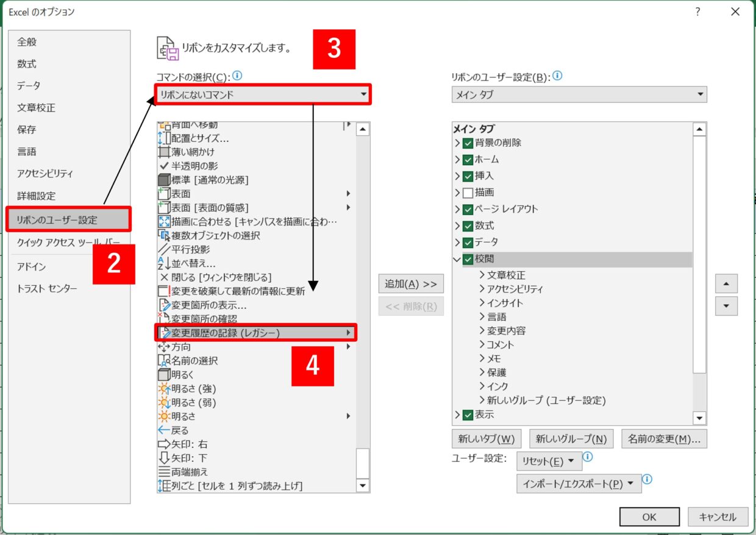756x535 pixels.
Task: Open the コマンドの選択 dropdown
Action: coord(263,94)
